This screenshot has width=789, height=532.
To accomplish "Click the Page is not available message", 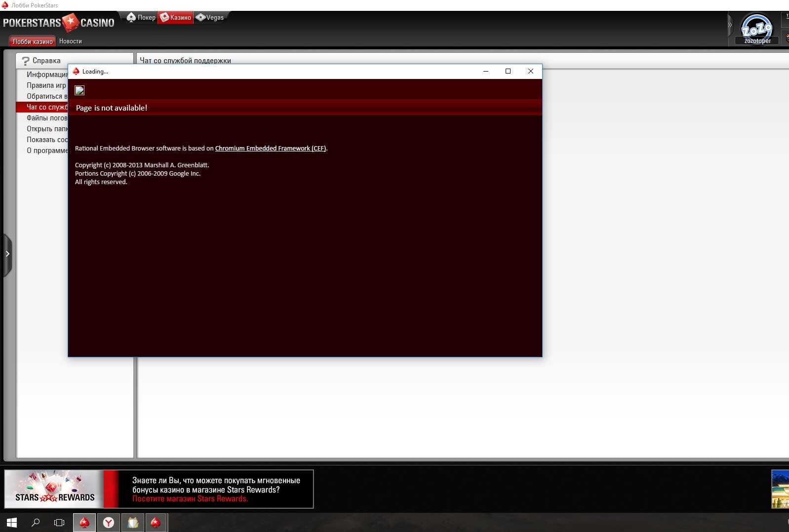I will click(x=112, y=108).
